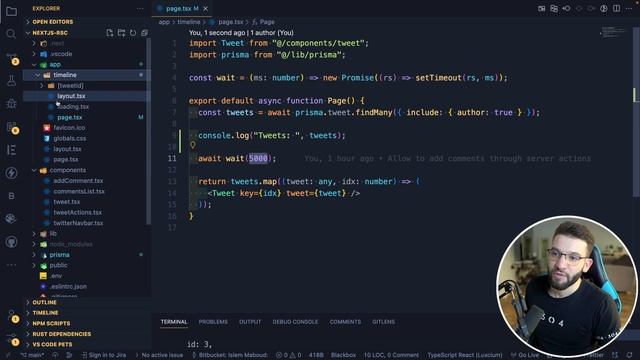Click the editor minimap preview
The height and width of the screenshot is (360, 640).
(x=613, y=31)
